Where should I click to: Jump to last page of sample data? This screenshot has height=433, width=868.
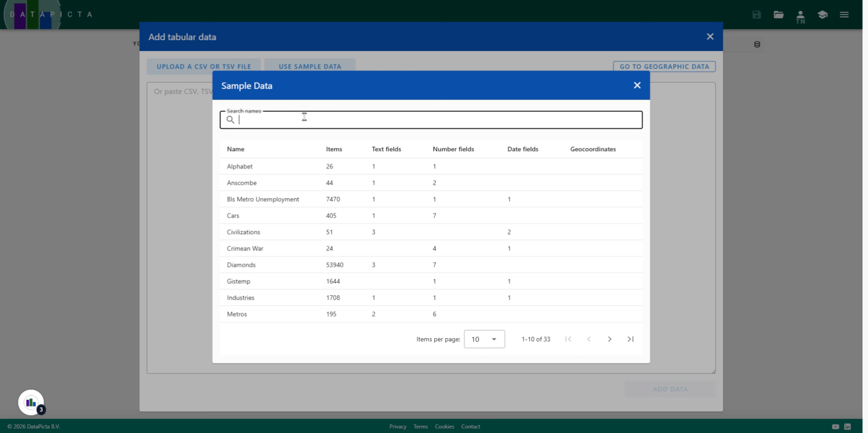(631, 339)
